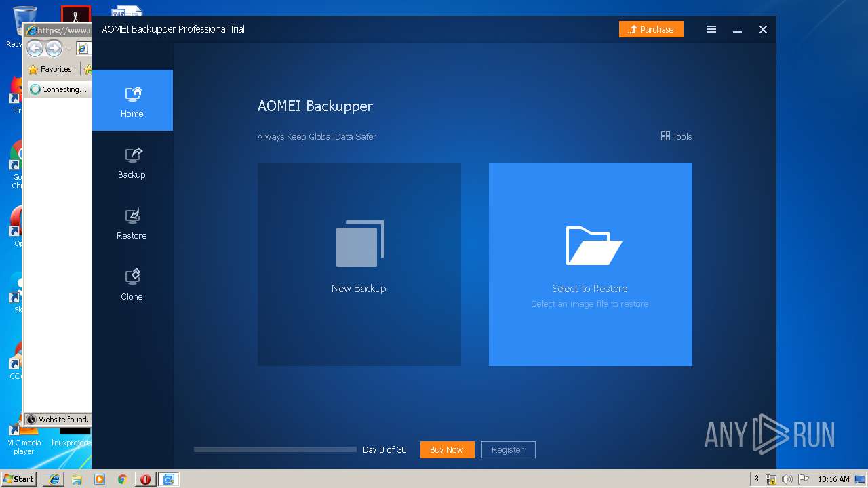Viewport: 868px width, 488px height.
Task: Close the AOMEI Backupper window
Action: (763, 29)
